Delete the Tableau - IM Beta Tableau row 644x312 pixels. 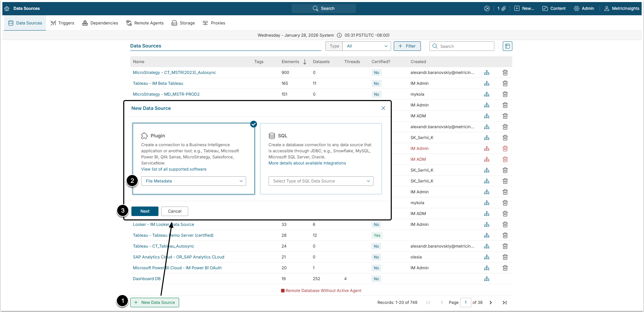tap(505, 83)
